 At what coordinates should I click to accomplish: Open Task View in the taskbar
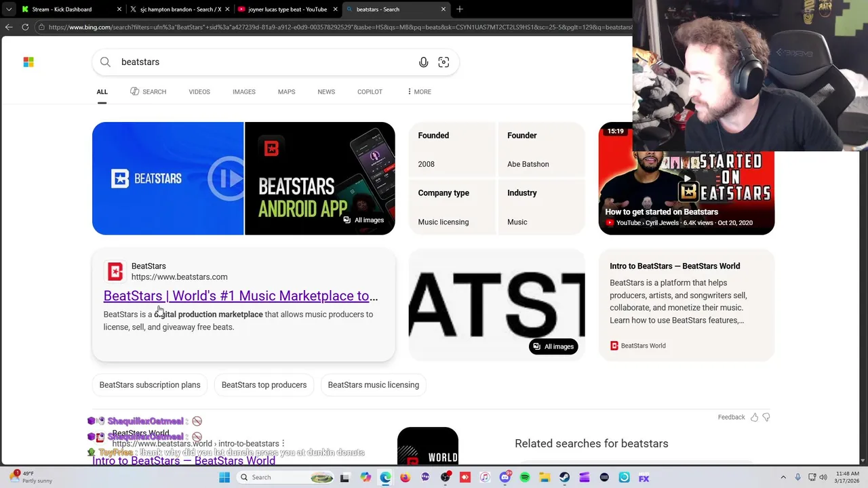(344, 478)
